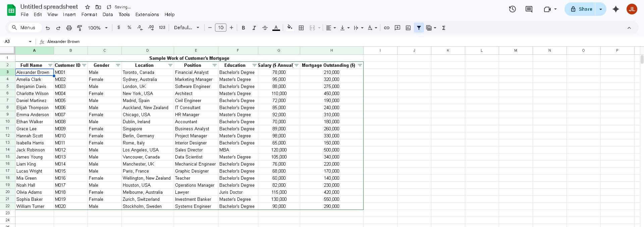Insert link icon in toolbar
The height and width of the screenshot is (227, 644).
point(387,28)
